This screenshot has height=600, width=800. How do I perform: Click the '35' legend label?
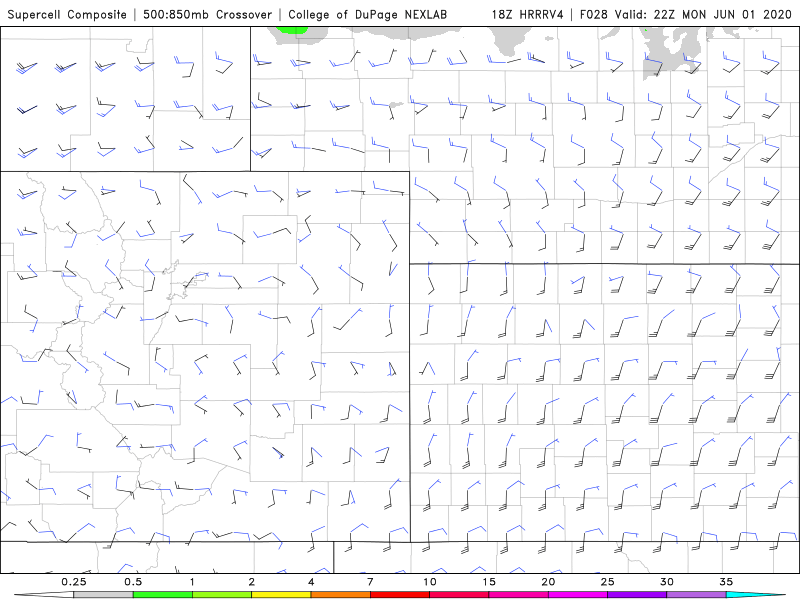[x=726, y=582]
